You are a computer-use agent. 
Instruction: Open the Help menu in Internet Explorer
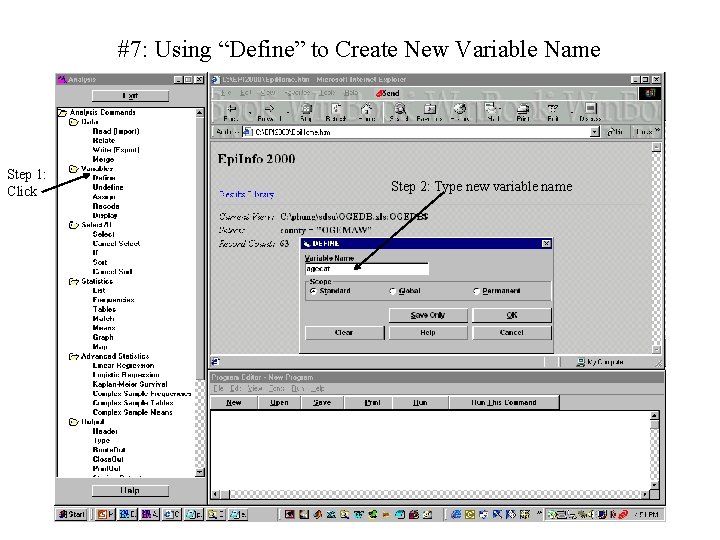click(x=351, y=93)
